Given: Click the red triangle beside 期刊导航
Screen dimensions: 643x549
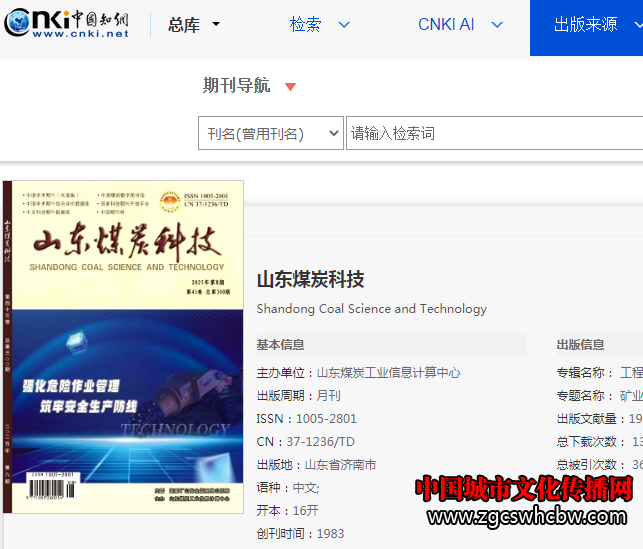Looking at the screenshot, I should [290, 87].
